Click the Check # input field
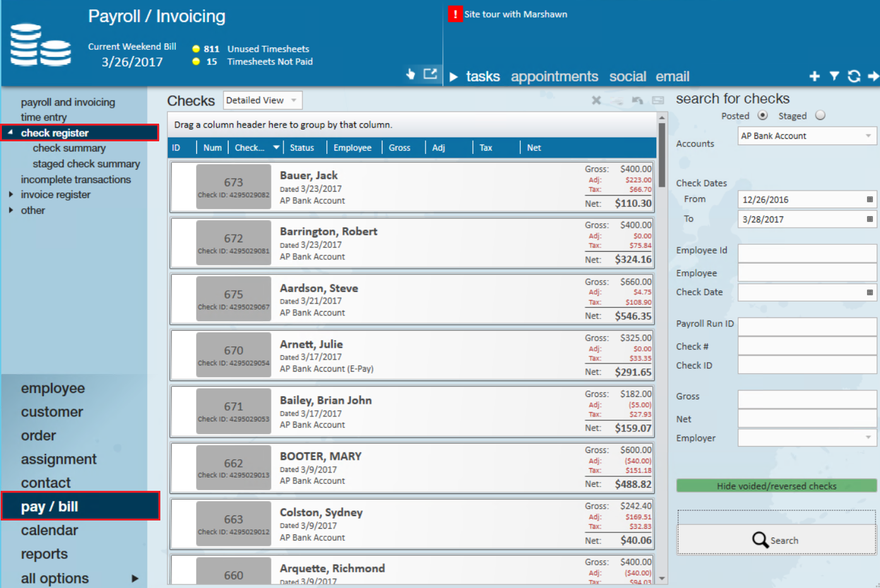Viewport: 880px width, 588px height. 807,346
